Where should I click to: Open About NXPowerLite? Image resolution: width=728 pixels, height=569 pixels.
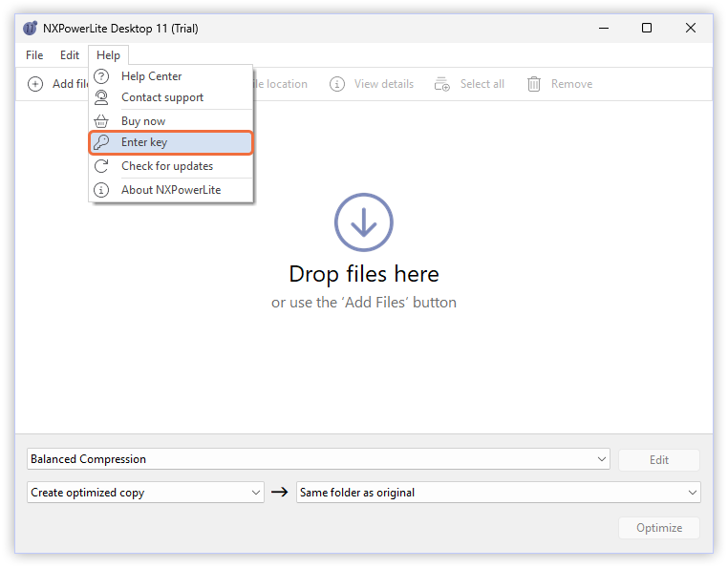click(x=171, y=190)
